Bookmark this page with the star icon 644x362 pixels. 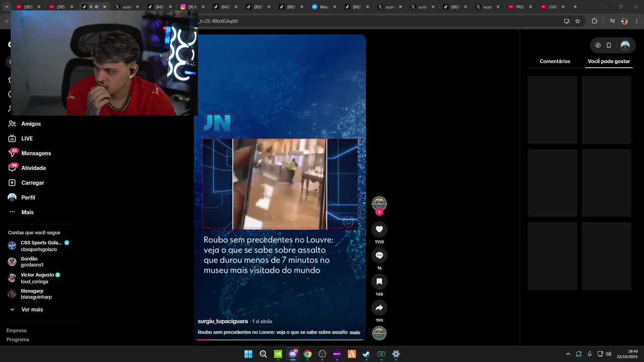pyautogui.click(x=578, y=21)
